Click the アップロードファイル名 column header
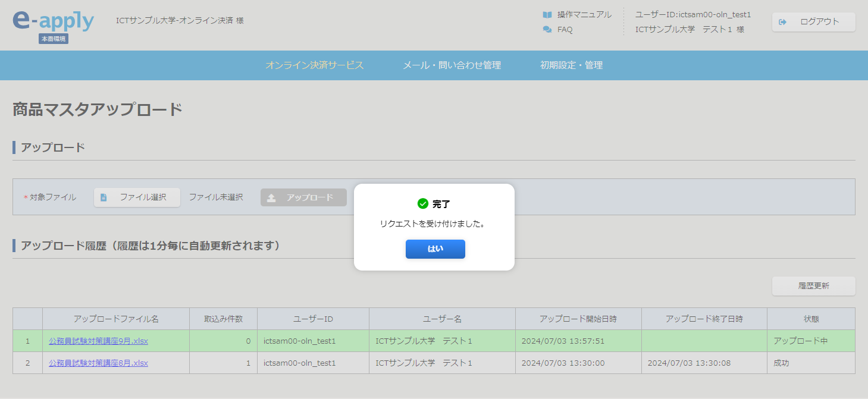 (x=116, y=319)
